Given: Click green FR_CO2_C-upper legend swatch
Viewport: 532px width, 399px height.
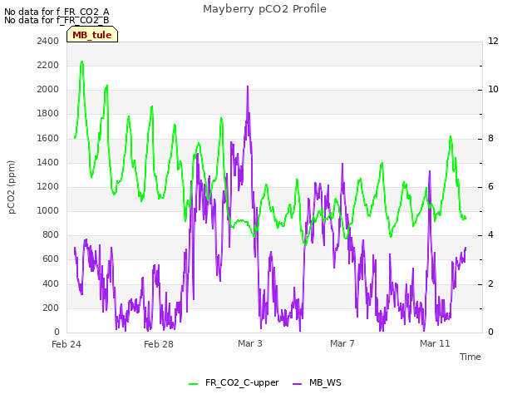Looking at the screenshot, I should (193, 384).
